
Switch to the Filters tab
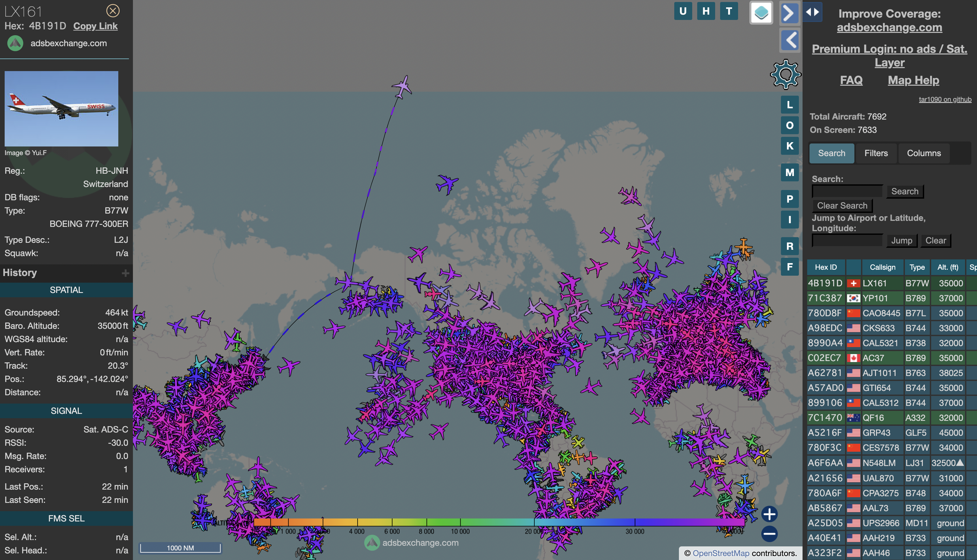(876, 153)
